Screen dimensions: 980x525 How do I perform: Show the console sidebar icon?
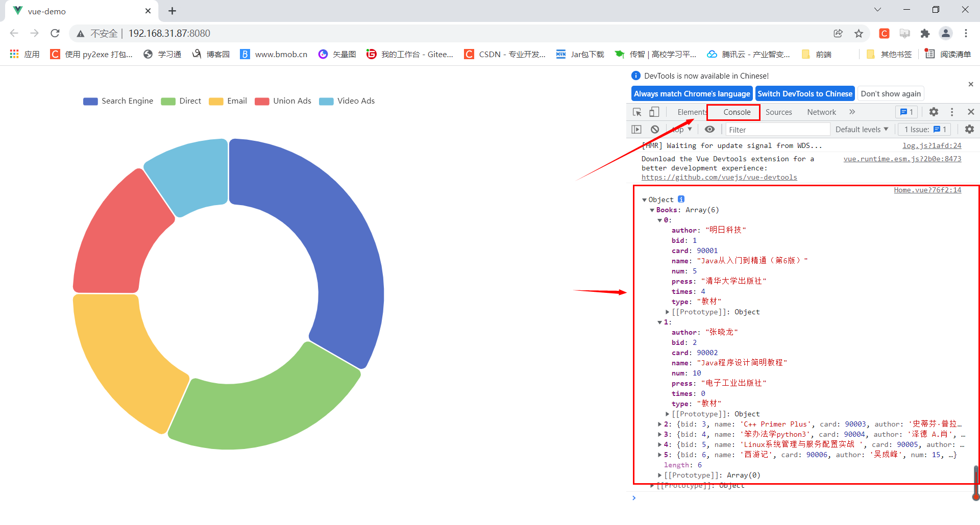click(636, 130)
